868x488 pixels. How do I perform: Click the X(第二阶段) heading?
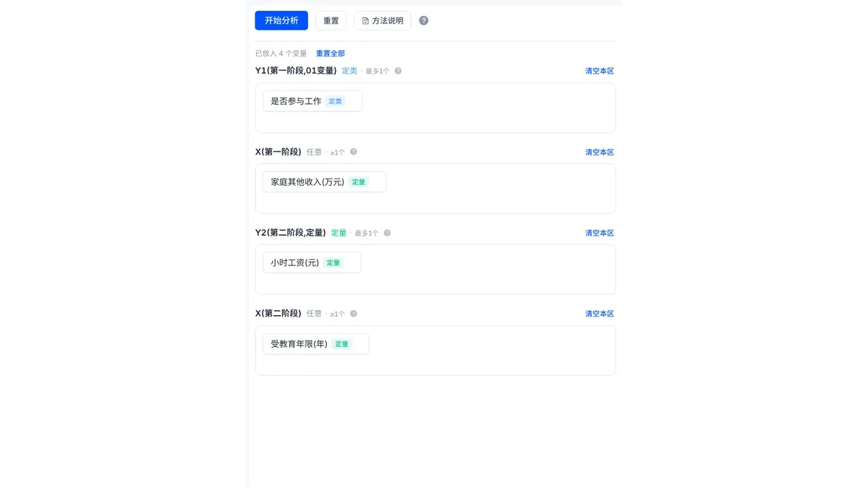point(278,314)
